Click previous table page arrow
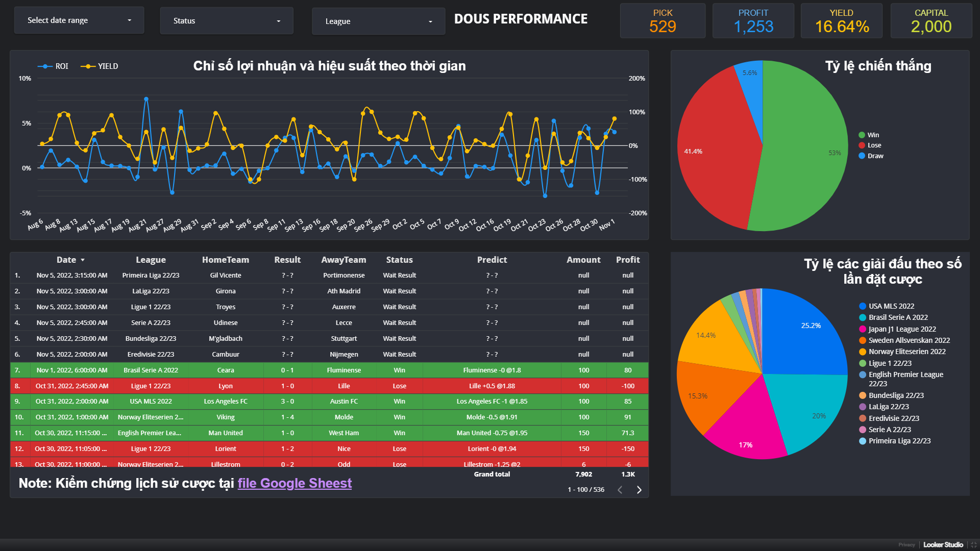Screen dimensions: 980x551 coord(620,490)
